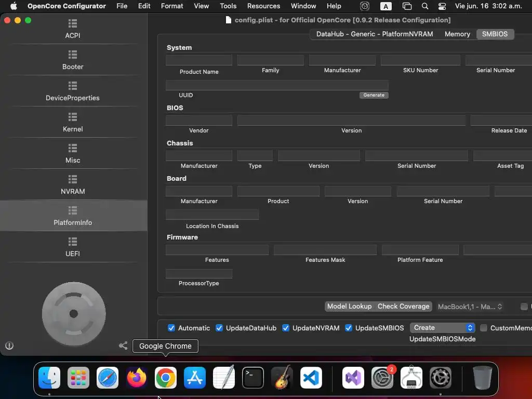Image resolution: width=532 pixels, height=399 pixels.
Task: Click the Chassis Serial Number field
Action: pyautogui.click(x=417, y=156)
